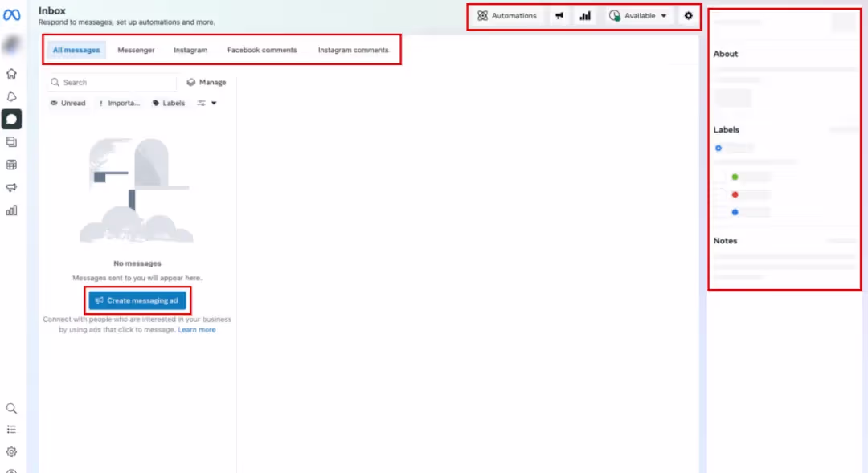Image resolution: width=868 pixels, height=473 pixels.
Task: Click the Manage button
Action: point(207,82)
